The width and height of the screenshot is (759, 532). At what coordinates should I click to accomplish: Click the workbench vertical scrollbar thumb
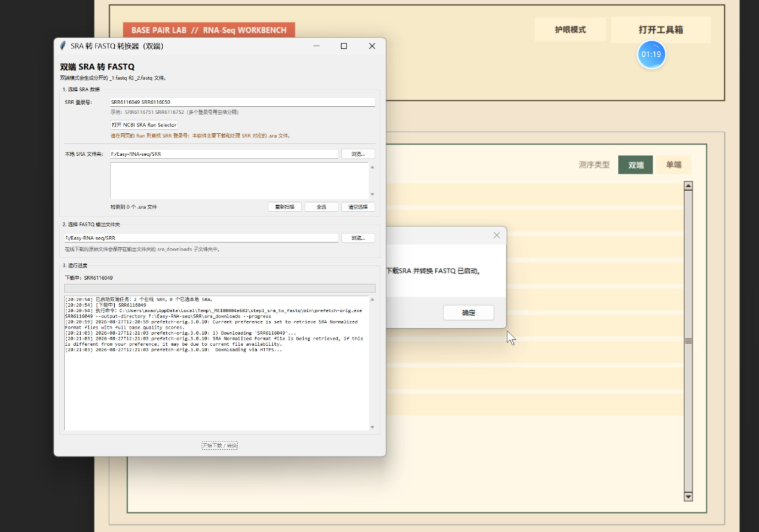pyautogui.click(x=688, y=341)
